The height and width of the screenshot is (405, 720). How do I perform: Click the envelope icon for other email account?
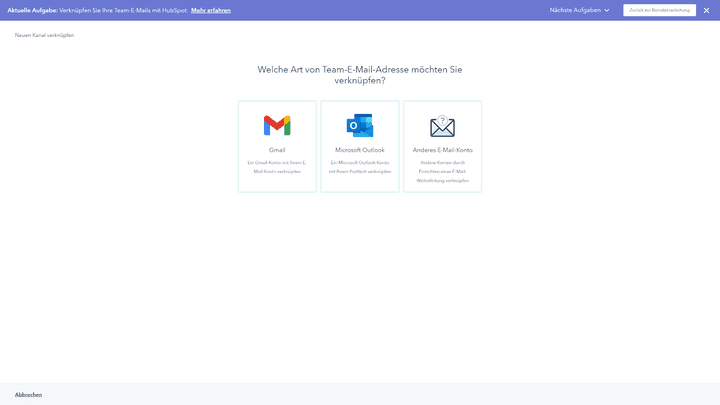pyautogui.click(x=442, y=126)
